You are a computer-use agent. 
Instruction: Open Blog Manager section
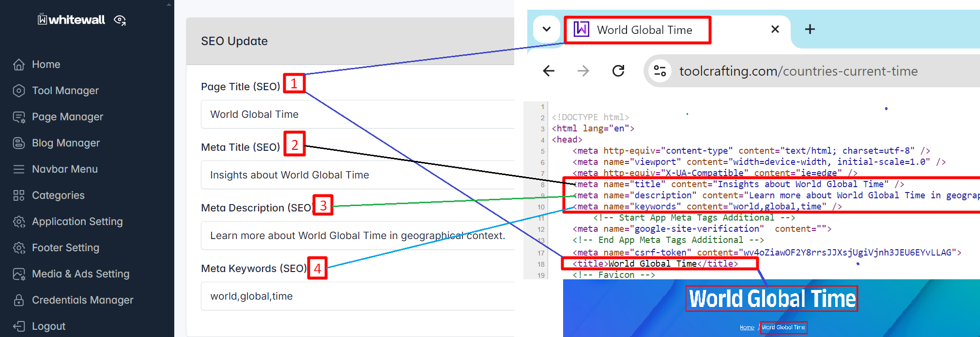coord(66,143)
